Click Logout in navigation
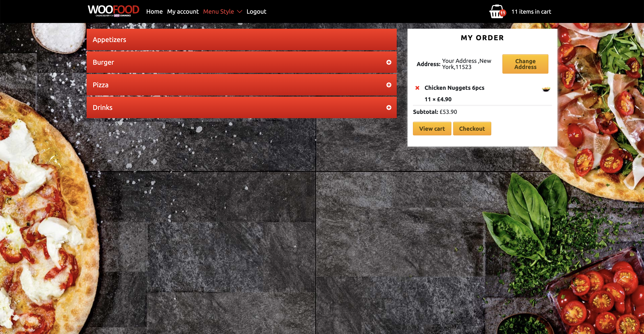Screen dimensions: 644x334 (256, 11)
